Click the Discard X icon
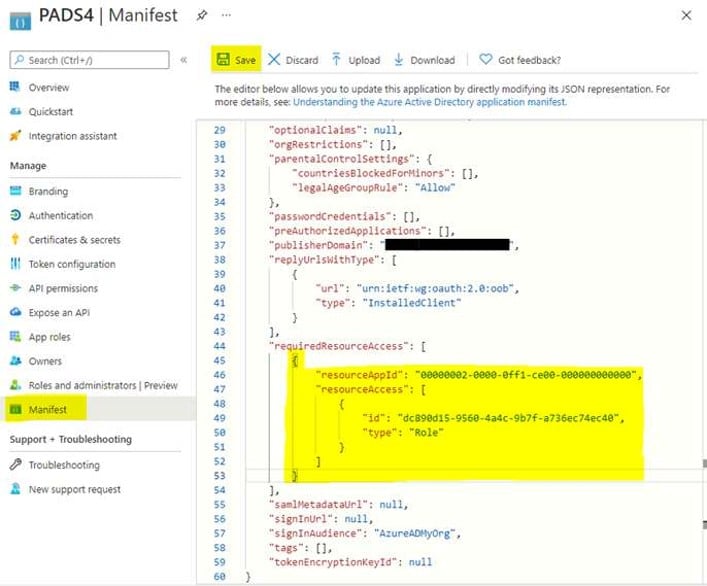 click(x=274, y=60)
